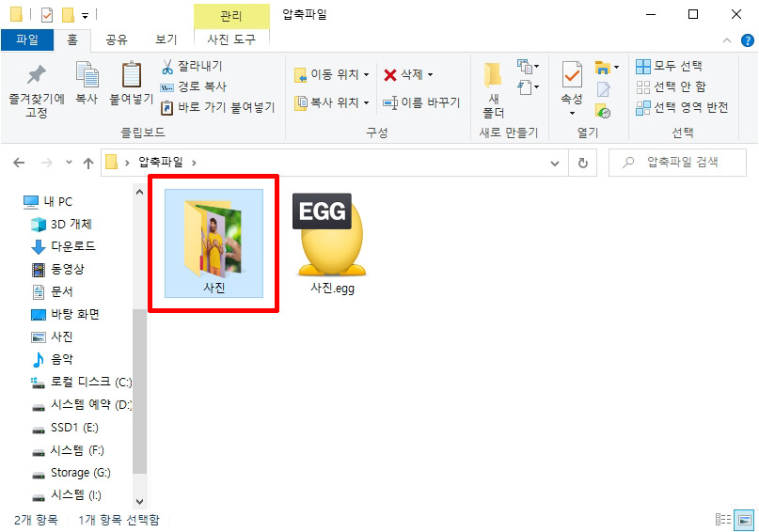This screenshot has width=759, height=532.
Task: Switch to the 홈 (Home) tab
Action: point(72,39)
